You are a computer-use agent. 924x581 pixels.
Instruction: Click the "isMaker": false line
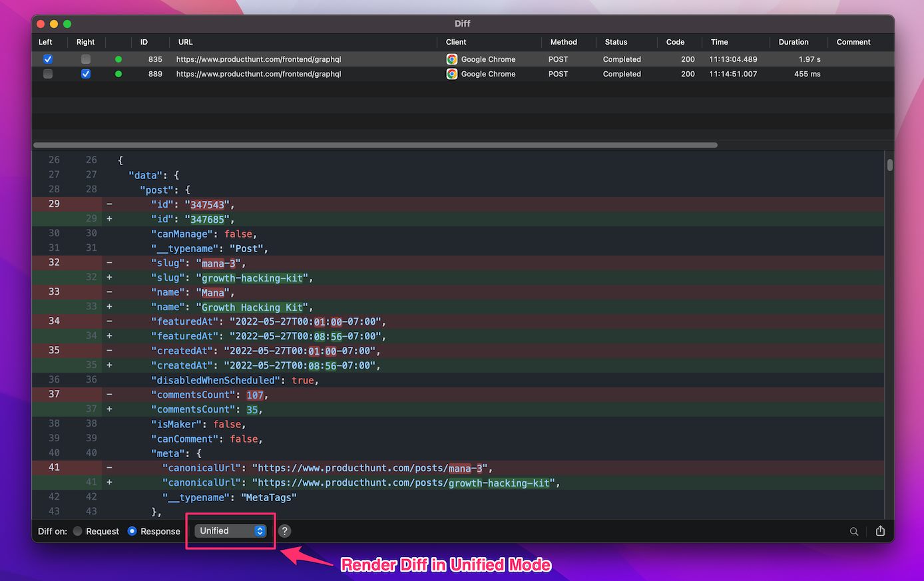click(458, 424)
